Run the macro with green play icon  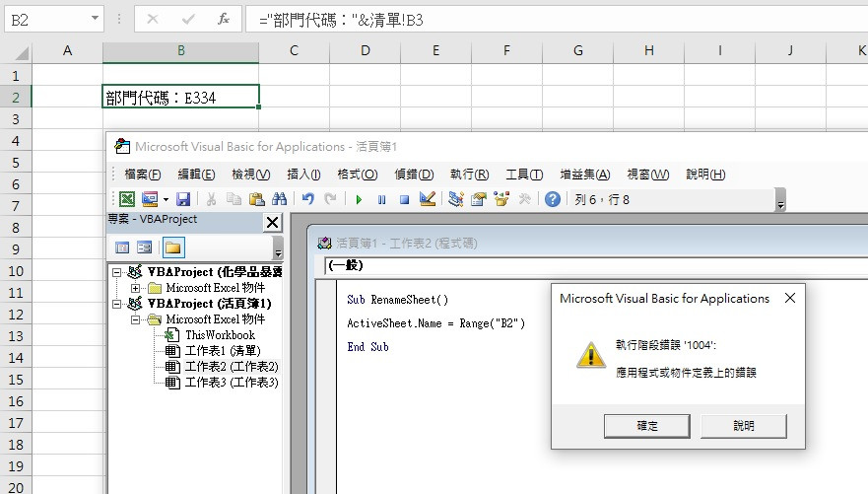click(359, 199)
